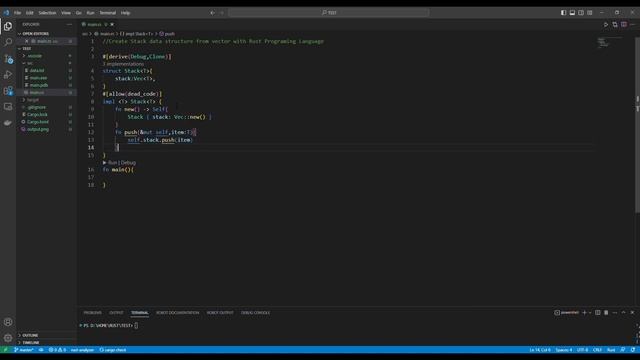Click the UTF-8 encoding indicator
This screenshot has height=360, width=640.
[x=582, y=350]
